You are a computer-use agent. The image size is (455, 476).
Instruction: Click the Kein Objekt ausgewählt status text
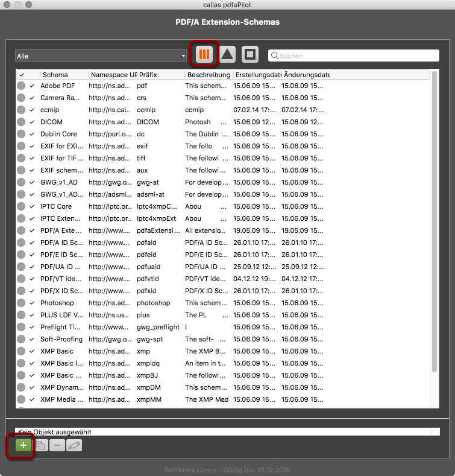[55, 432]
